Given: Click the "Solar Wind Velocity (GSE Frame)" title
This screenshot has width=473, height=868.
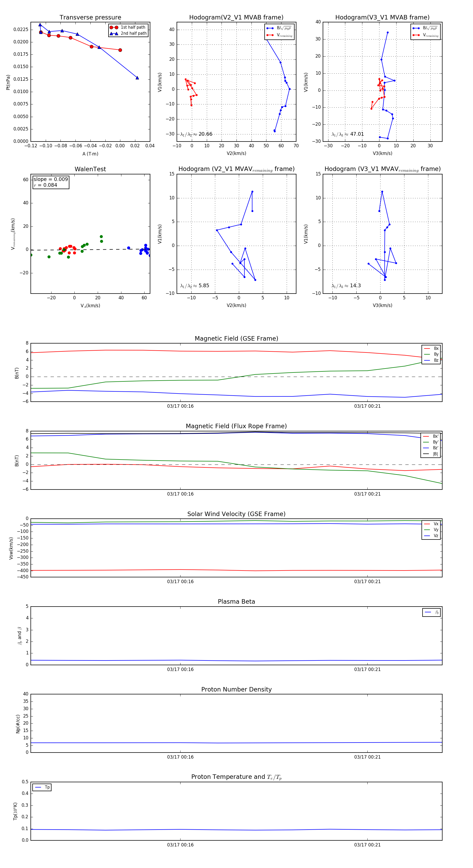Looking at the screenshot, I should pyautogui.click(x=236, y=514).
